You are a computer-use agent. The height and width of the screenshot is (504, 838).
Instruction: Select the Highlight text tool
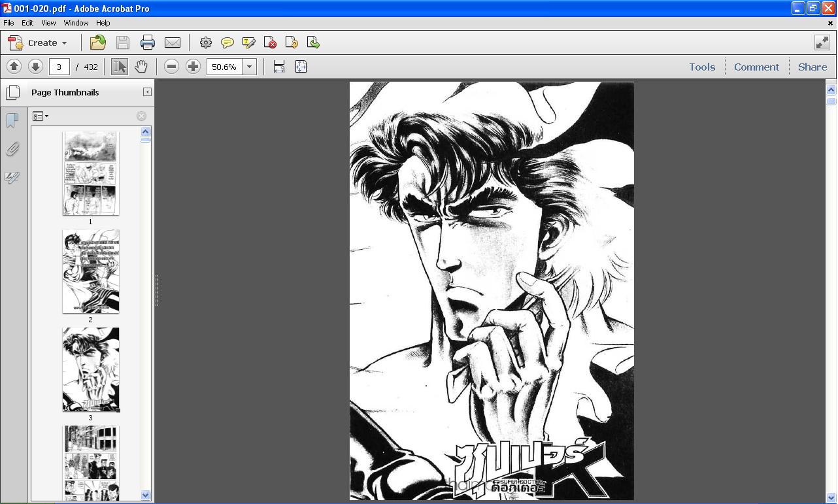tap(249, 42)
